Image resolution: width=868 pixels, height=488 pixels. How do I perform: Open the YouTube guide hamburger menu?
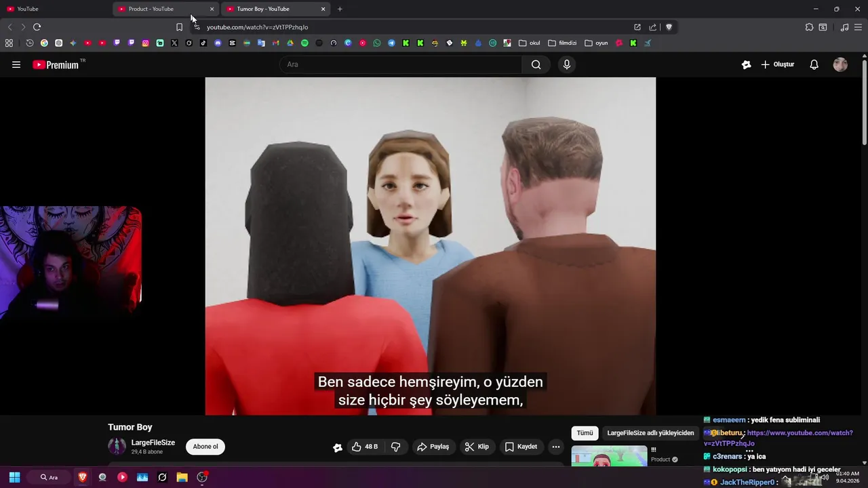click(x=16, y=64)
